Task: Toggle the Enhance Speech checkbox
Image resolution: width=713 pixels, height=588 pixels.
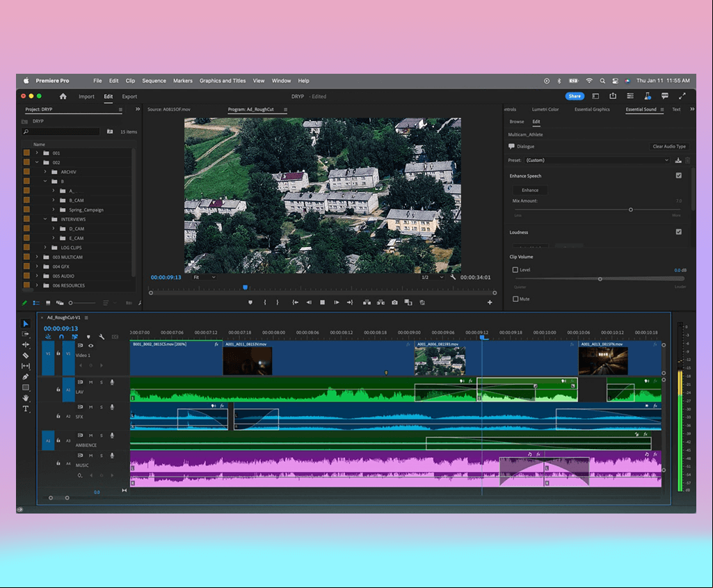Action: [x=678, y=175]
